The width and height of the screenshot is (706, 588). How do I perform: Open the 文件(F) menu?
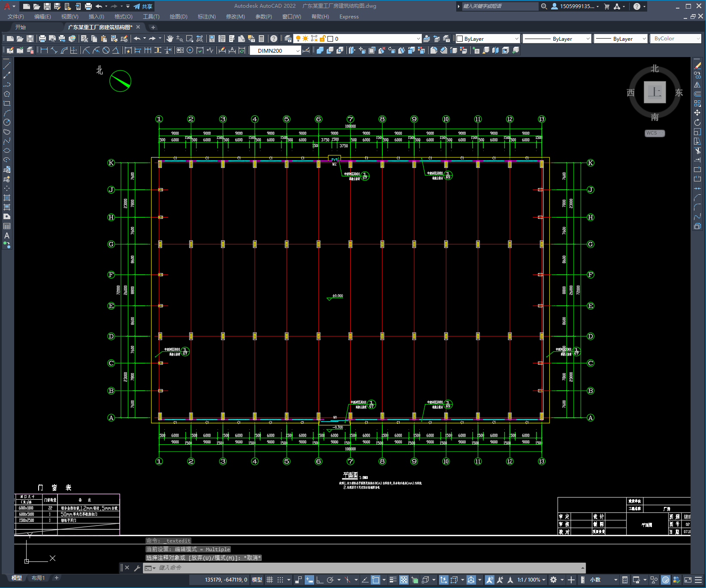click(16, 17)
